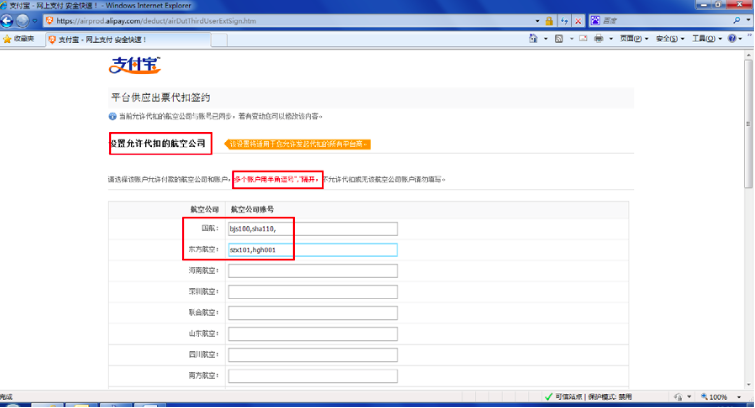Click the scrollbar down arrow
The height and width of the screenshot is (408, 755).
click(749, 384)
